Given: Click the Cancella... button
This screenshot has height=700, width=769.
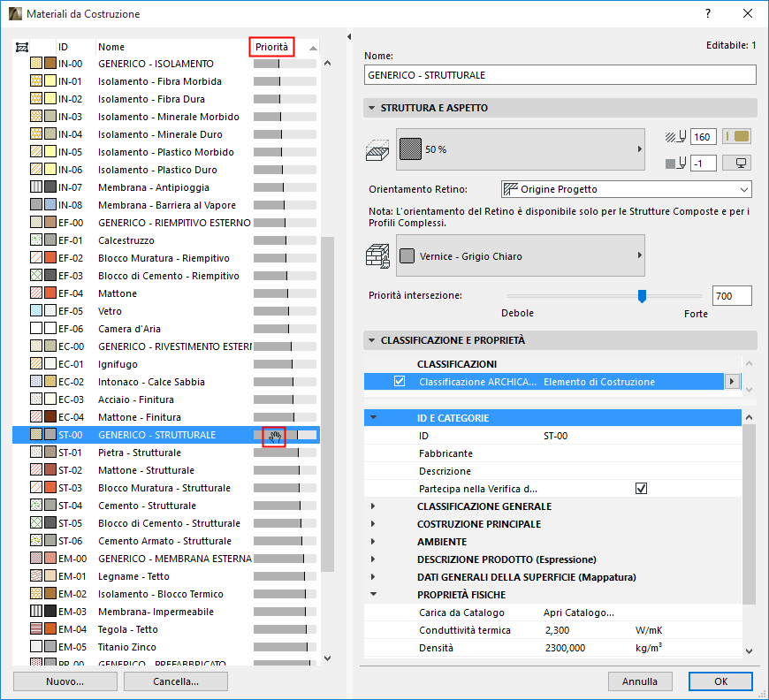Looking at the screenshot, I should (176, 681).
